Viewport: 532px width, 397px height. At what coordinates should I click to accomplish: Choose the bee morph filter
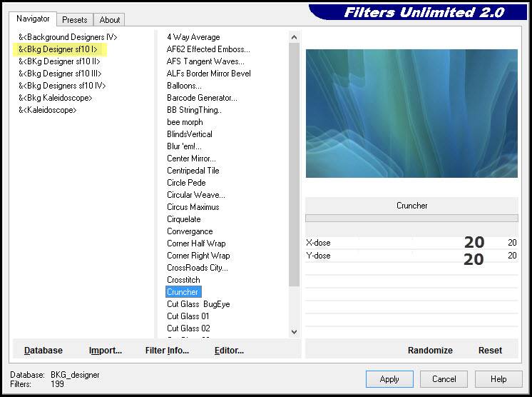point(185,122)
